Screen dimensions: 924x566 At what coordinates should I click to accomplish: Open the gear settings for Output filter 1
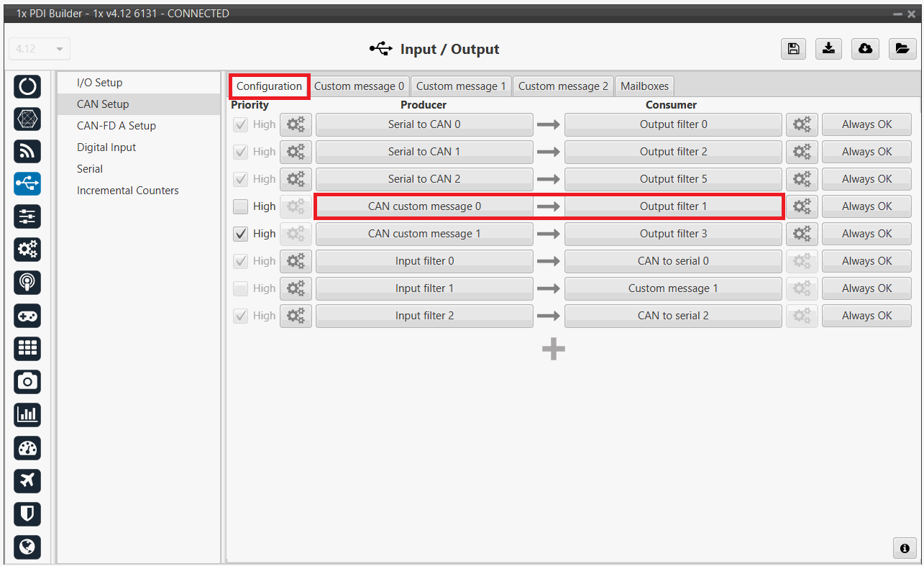[x=802, y=207]
